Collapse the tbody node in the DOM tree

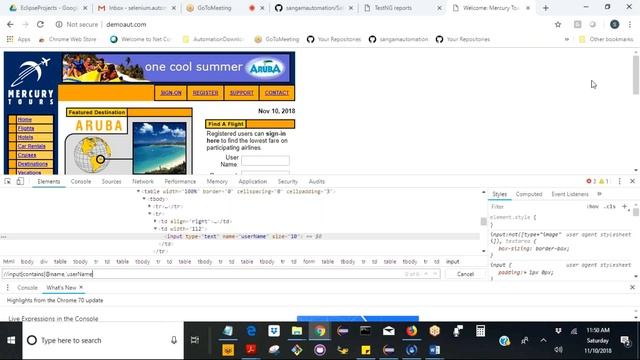pos(144,199)
